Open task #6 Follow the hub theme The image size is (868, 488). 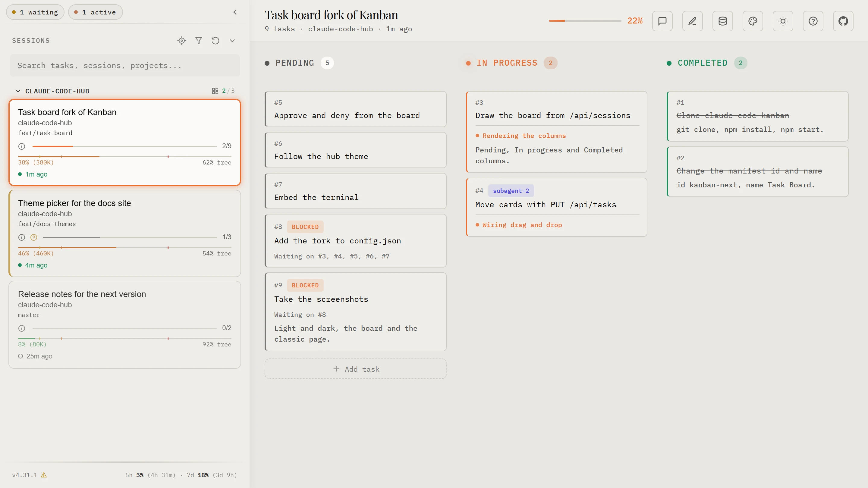[x=356, y=150]
